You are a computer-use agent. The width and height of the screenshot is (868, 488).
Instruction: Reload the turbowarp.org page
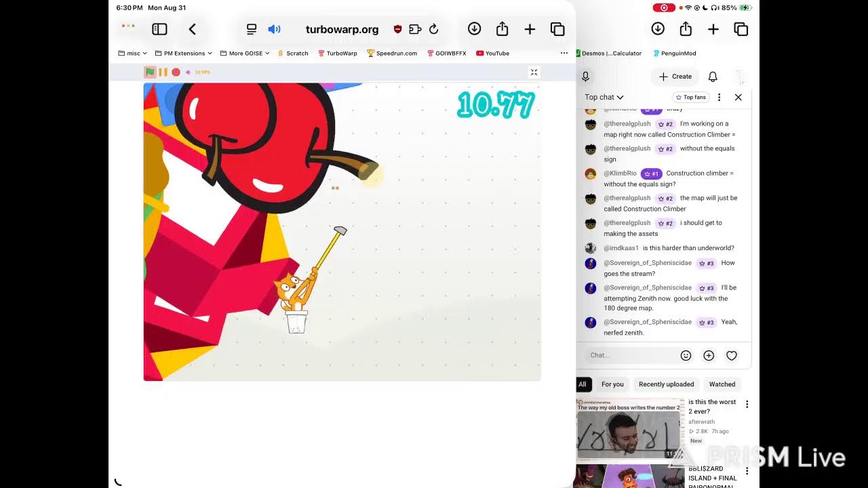pyautogui.click(x=434, y=29)
